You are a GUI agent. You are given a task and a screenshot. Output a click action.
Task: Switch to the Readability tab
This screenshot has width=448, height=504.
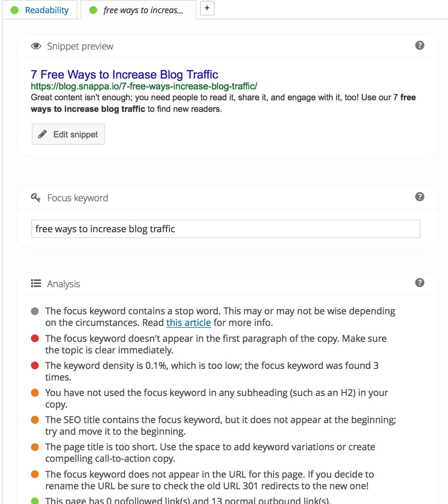(x=40, y=10)
